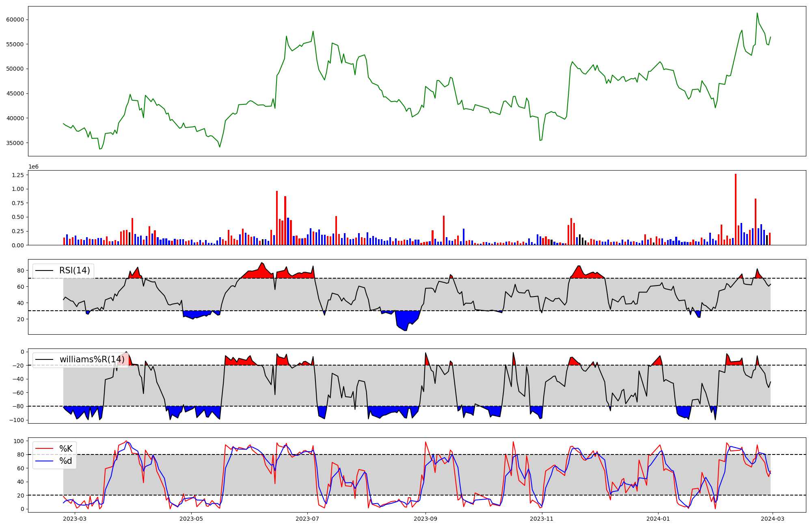The width and height of the screenshot is (812, 528).
Task: Click the williams%R(14) legend label
Action: (92, 359)
